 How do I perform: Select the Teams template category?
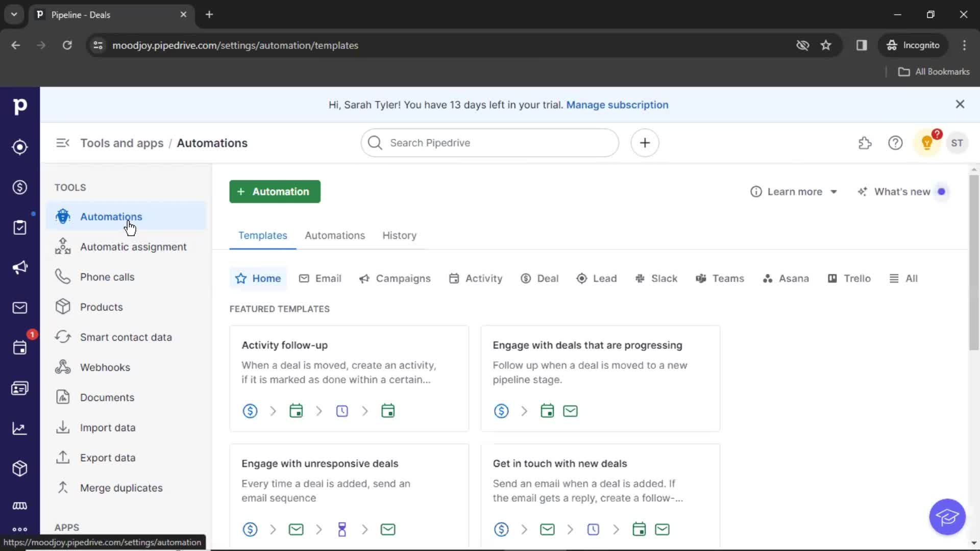click(x=720, y=279)
